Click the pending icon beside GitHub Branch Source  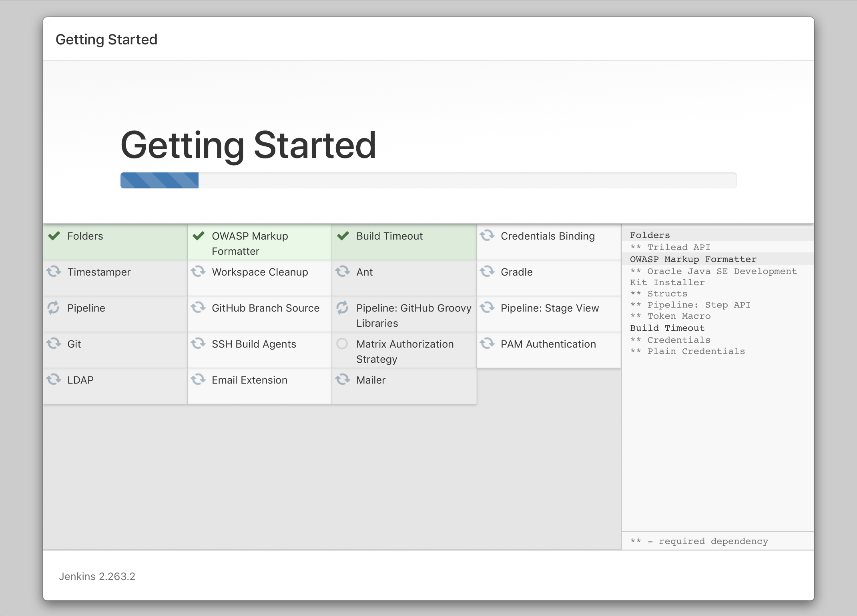pyautogui.click(x=198, y=307)
